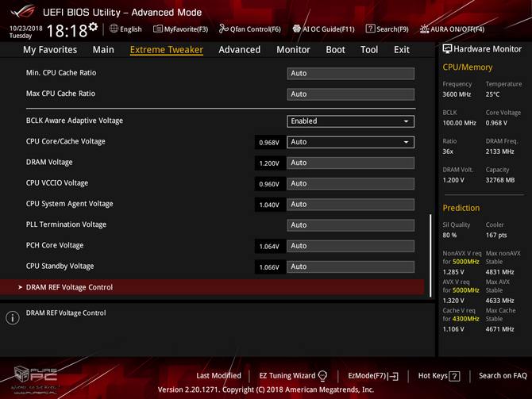This screenshot has width=532, height=399.
Task: Open CPU Core/Cache Voltage dropdown
Action: pyautogui.click(x=350, y=142)
